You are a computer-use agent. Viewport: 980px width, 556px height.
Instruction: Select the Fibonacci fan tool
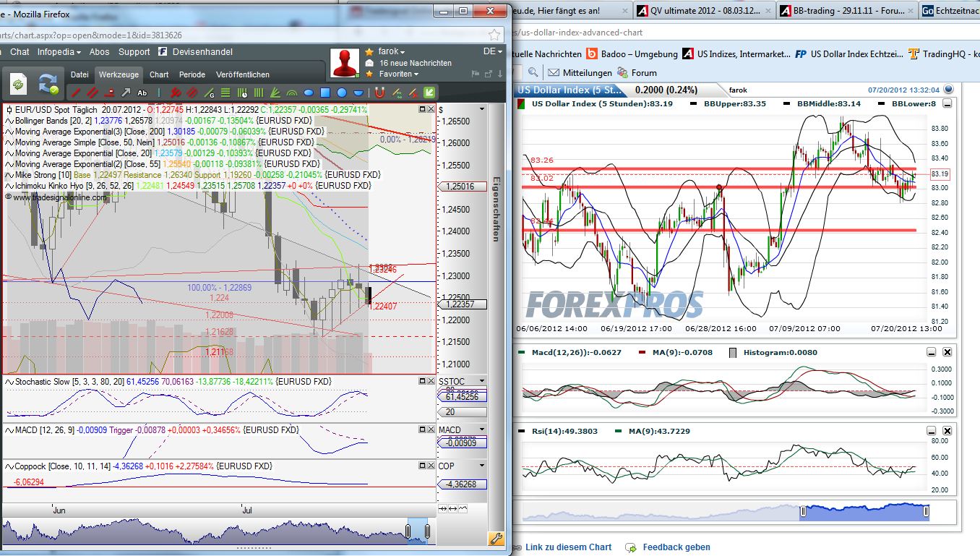[275, 93]
